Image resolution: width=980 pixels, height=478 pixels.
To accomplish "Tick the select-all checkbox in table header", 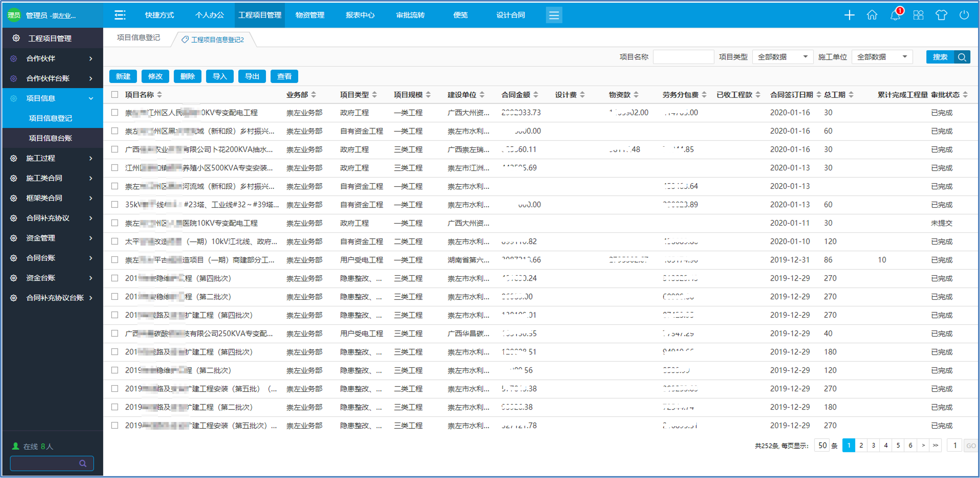I will coord(115,95).
